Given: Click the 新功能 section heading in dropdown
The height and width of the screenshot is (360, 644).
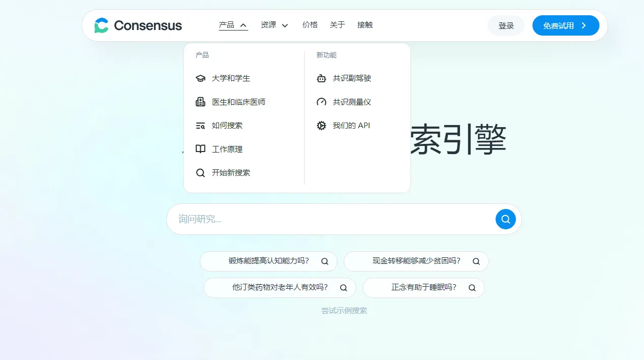Looking at the screenshot, I should (326, 55).
